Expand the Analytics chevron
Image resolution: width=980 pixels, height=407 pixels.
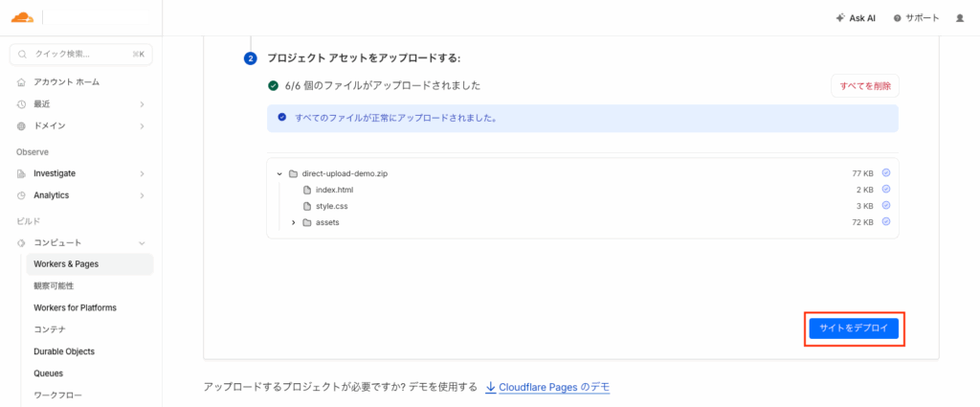click(x=142, y=195)
